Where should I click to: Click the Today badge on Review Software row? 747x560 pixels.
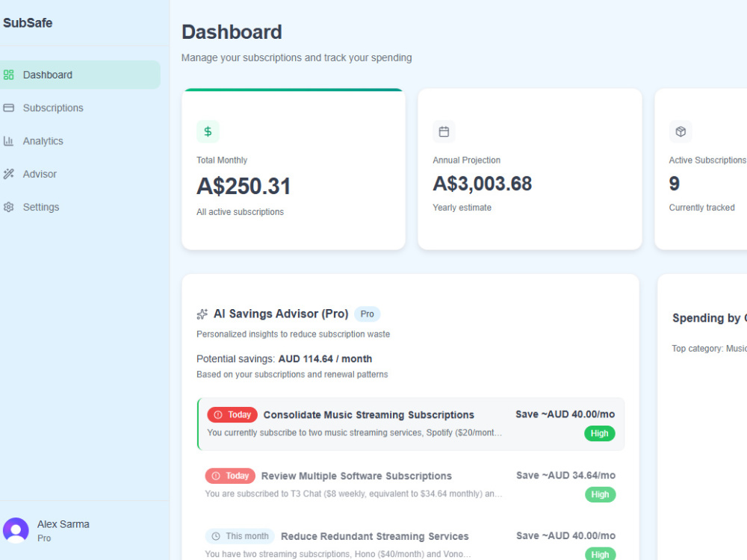[x=230, y=476]
